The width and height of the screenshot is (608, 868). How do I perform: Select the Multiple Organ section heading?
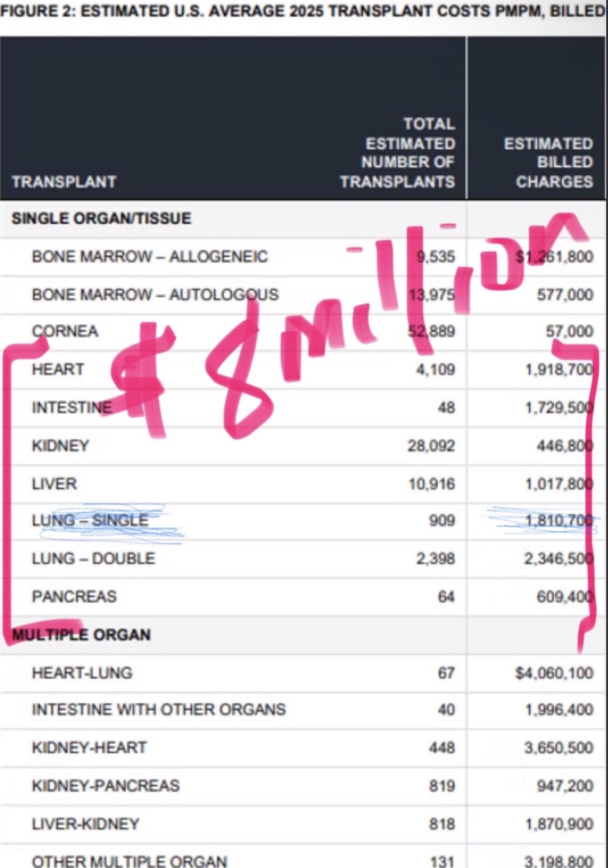81,635
